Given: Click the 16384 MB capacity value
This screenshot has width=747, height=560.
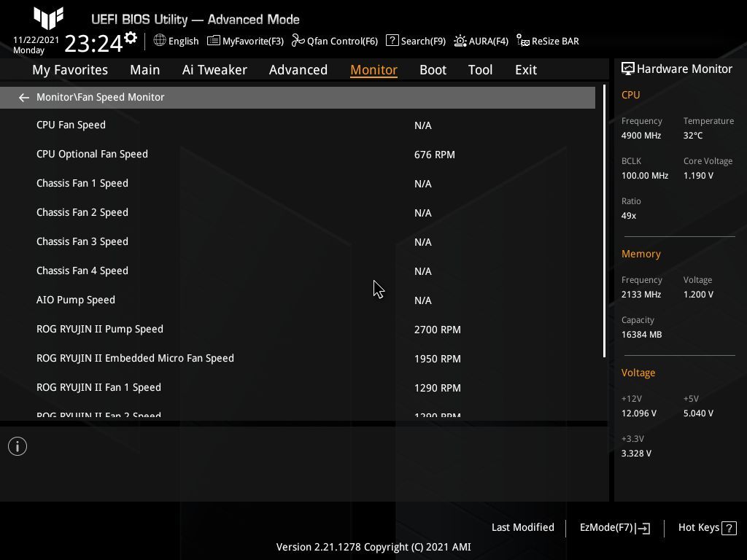Looking at the screenshot, I should click(x=641, y=335).
